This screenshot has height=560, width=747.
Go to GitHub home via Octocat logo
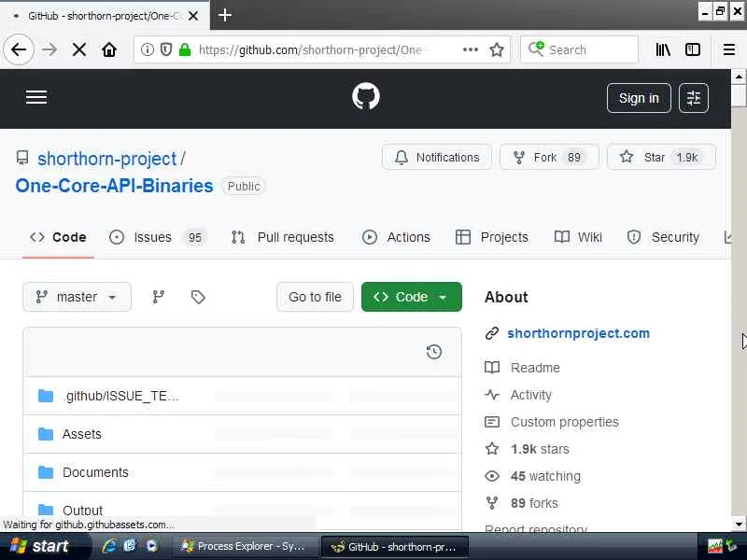pyautogui.click(x=366, y=97)
